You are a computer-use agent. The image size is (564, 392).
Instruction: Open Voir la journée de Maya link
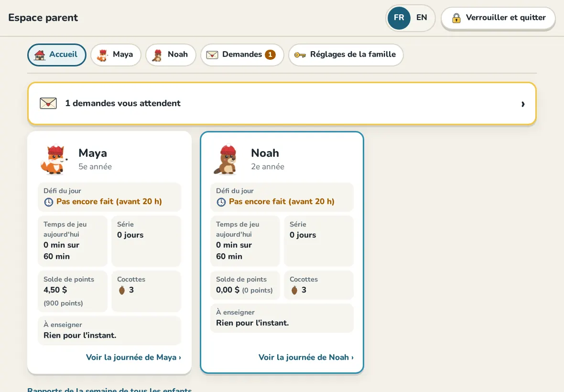coord(133,358)
